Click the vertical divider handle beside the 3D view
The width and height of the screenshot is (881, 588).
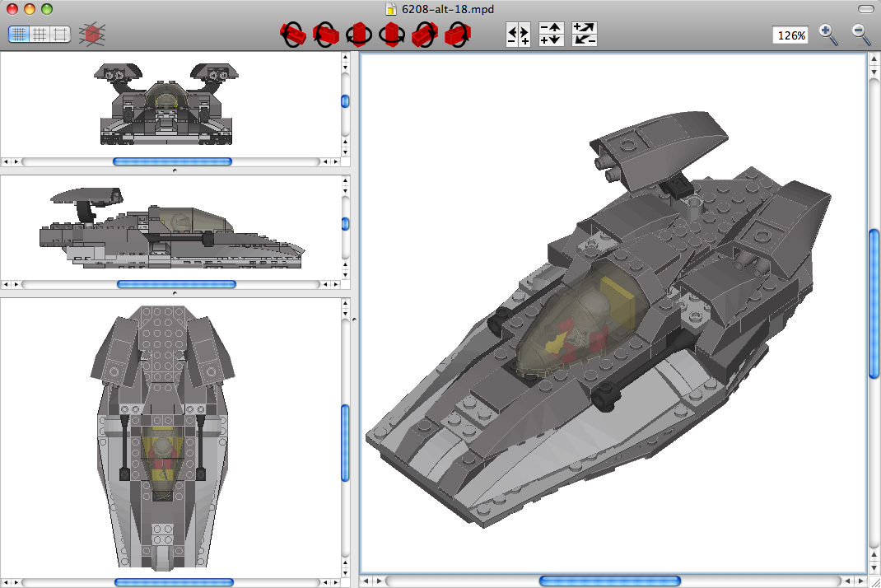pos(354,319)
